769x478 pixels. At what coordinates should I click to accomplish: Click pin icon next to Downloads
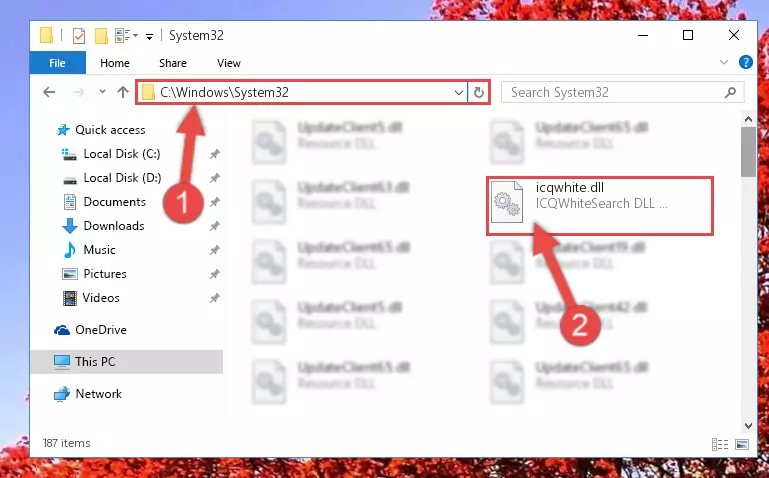[214, 226]
